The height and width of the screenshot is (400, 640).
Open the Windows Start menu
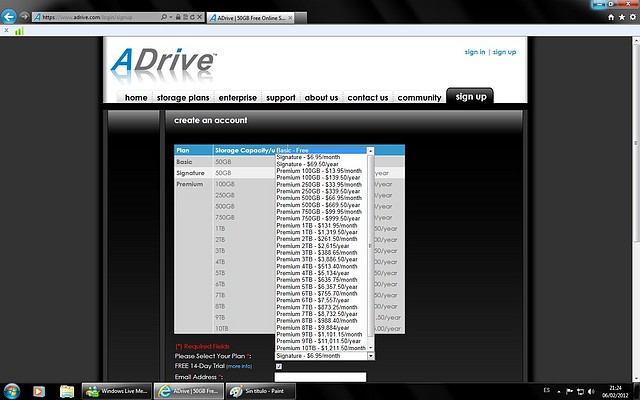coord(11,391)
